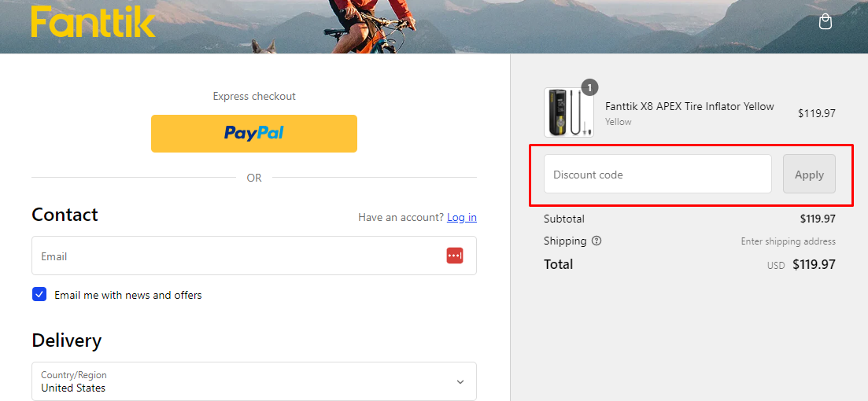Click the shipping help question mark icon
Image resolution: width=868 pixels, height=401 pixels.
[x=597, y=241]
